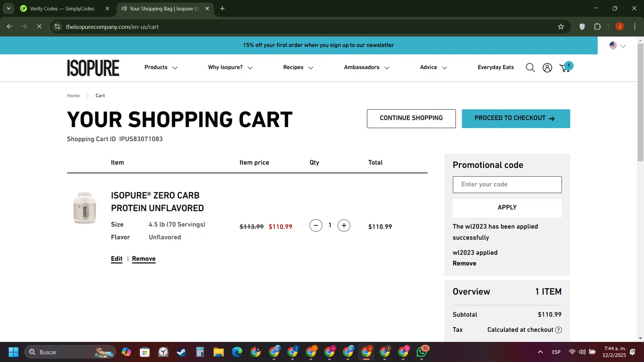Open Microsoft Edge from taskbar
This screenshot has height=362, width=644.
[x=237, y=352]
